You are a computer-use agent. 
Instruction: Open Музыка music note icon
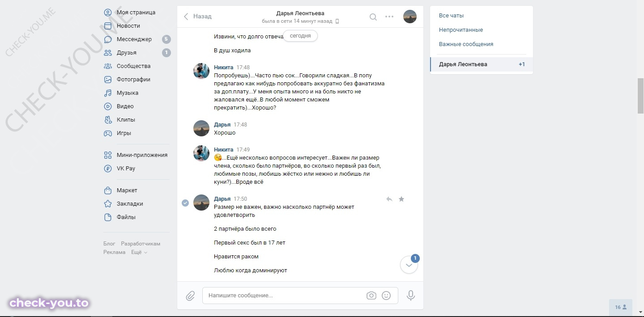pos(108,93)
